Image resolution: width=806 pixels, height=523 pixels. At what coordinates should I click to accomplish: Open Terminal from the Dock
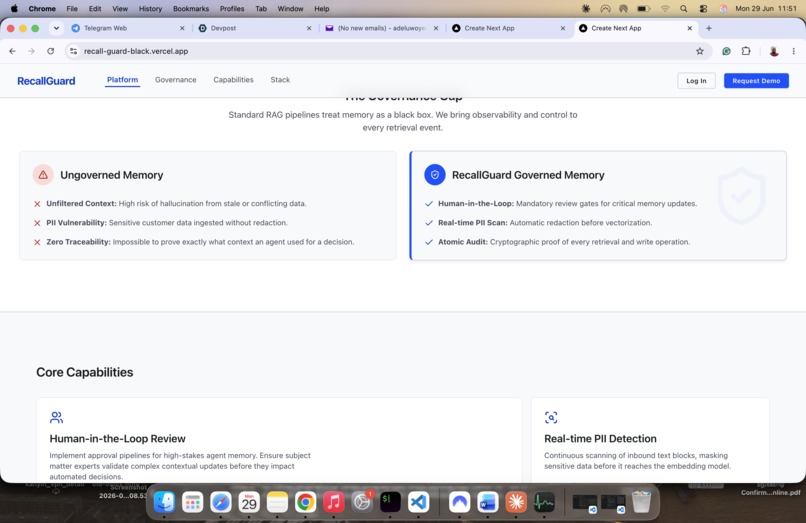390,501
